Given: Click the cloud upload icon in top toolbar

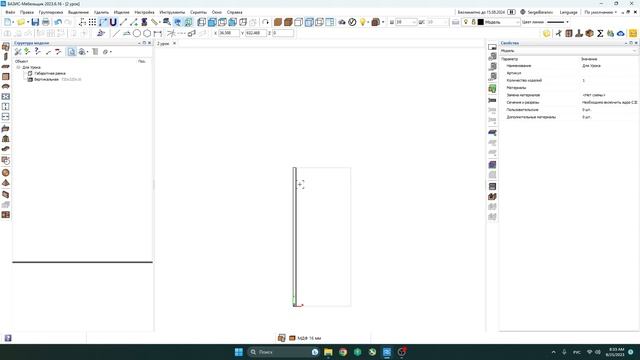Looking at the screenshot, I should [342, 22].
